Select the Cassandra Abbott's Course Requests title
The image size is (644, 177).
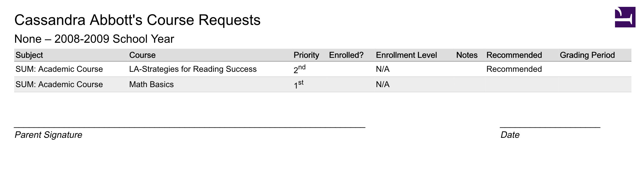(137, 20)
